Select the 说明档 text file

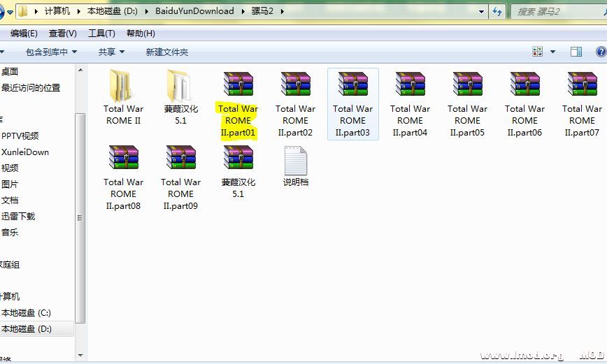pyautogui.click(x=295, y=161)
